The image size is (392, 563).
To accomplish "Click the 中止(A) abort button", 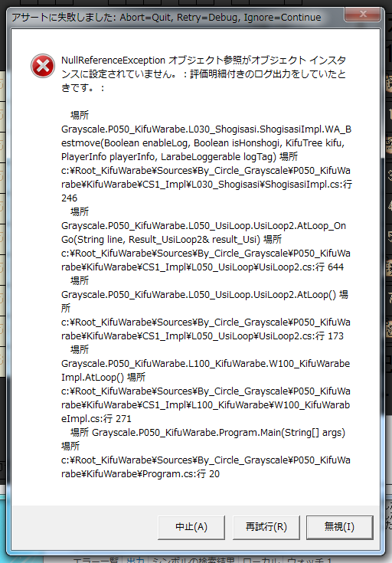I will point(191,527).
